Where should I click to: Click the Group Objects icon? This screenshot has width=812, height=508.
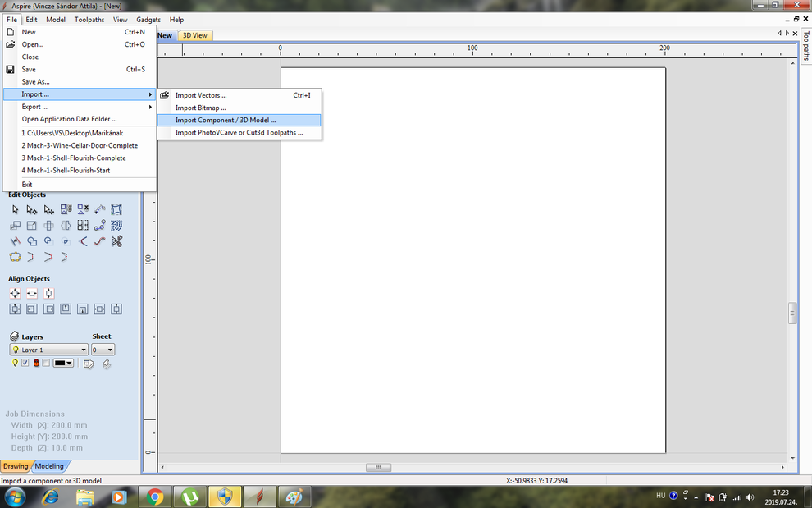pos(66,209)
